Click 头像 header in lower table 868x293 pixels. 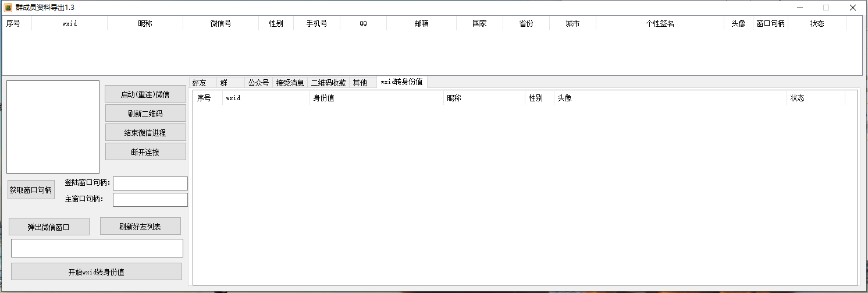tap(670, 98)
